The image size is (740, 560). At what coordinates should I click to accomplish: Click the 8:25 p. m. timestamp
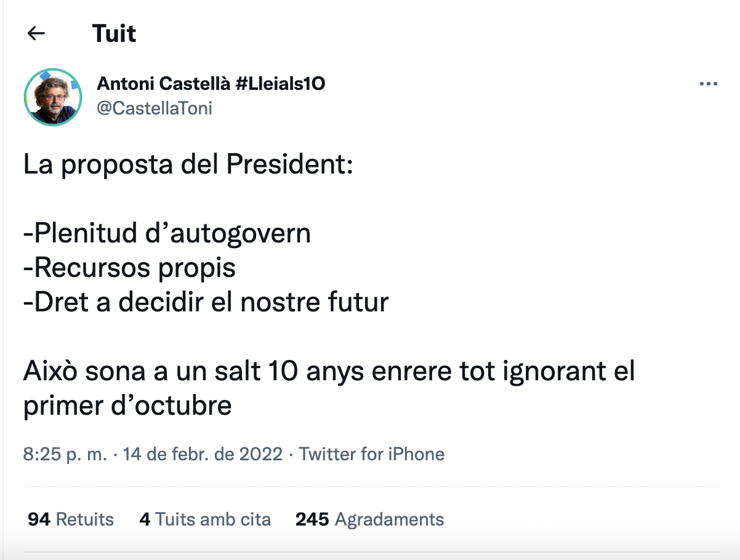[65, 455]
